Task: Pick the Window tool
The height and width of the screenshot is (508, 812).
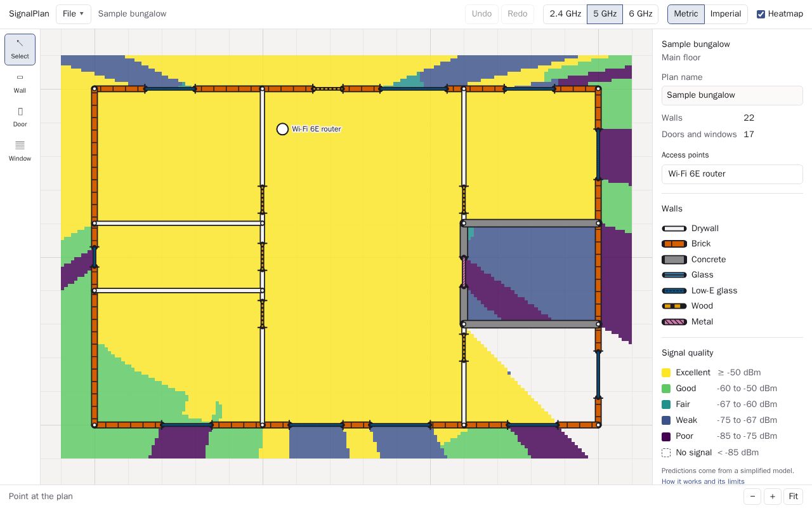Action: click(20, 152)
